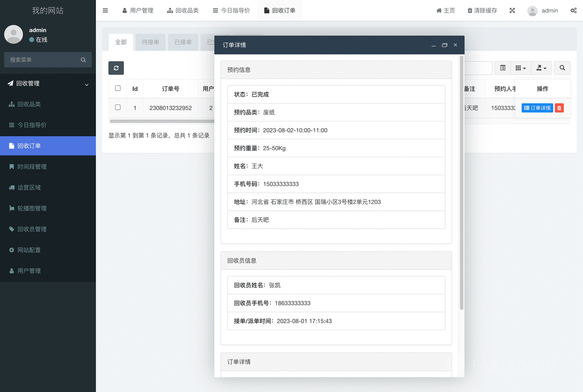
Task: Open the settings gears icon in header
Action: pyautogui.click(x=573, y=10)
